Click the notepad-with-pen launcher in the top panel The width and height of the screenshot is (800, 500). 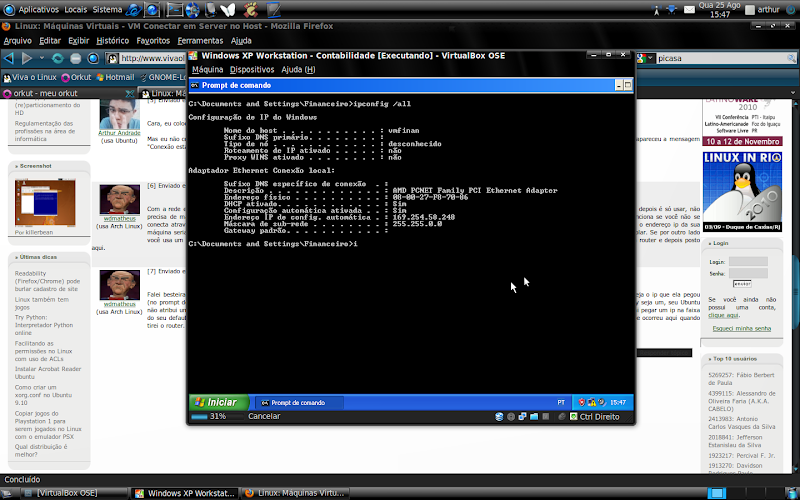pyautogui.click(x=273, y=9)
